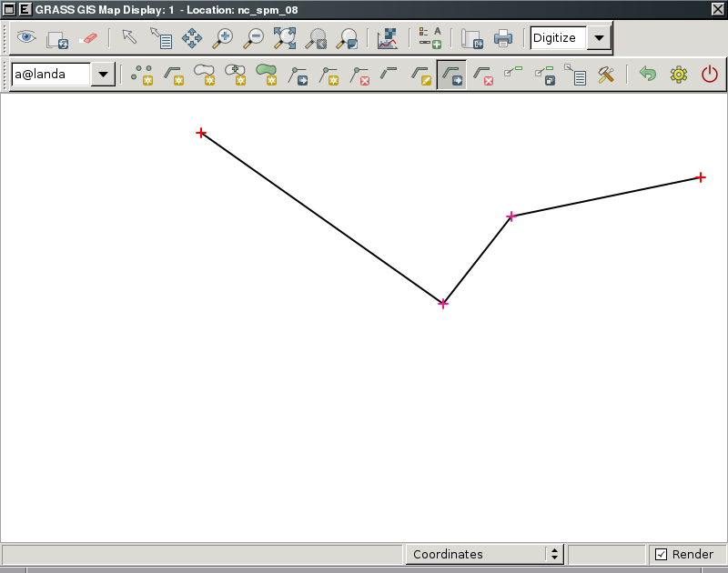Click the top-left red line endpoint node

click(201, 133)
